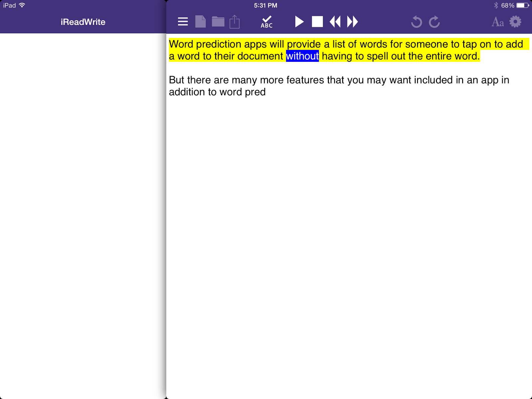The width and height of the screenshot is (532, 399).
Task: Tap the battery indicator in status bar
Action: (x=523, y=5)
